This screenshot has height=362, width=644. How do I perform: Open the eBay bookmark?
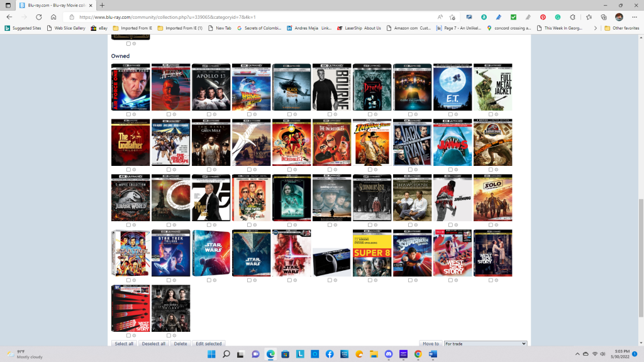tap(99, 28)
